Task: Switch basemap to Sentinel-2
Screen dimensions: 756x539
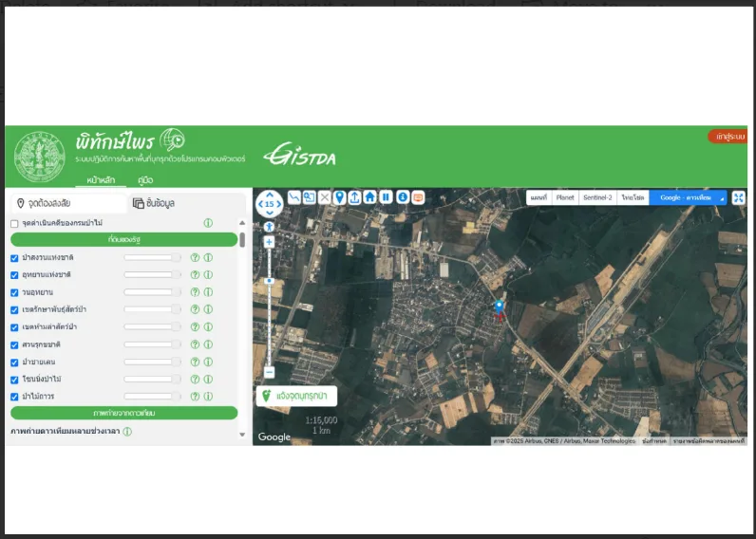Action: coord(597,197)
